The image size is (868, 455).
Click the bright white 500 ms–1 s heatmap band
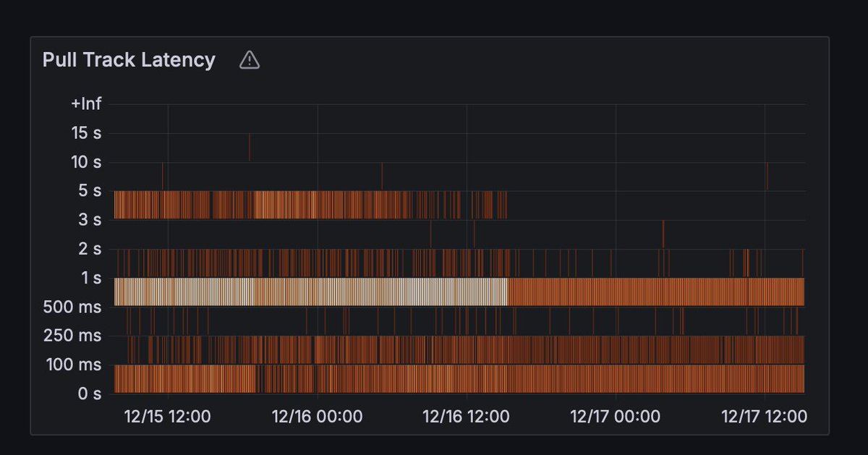point(311,292)
